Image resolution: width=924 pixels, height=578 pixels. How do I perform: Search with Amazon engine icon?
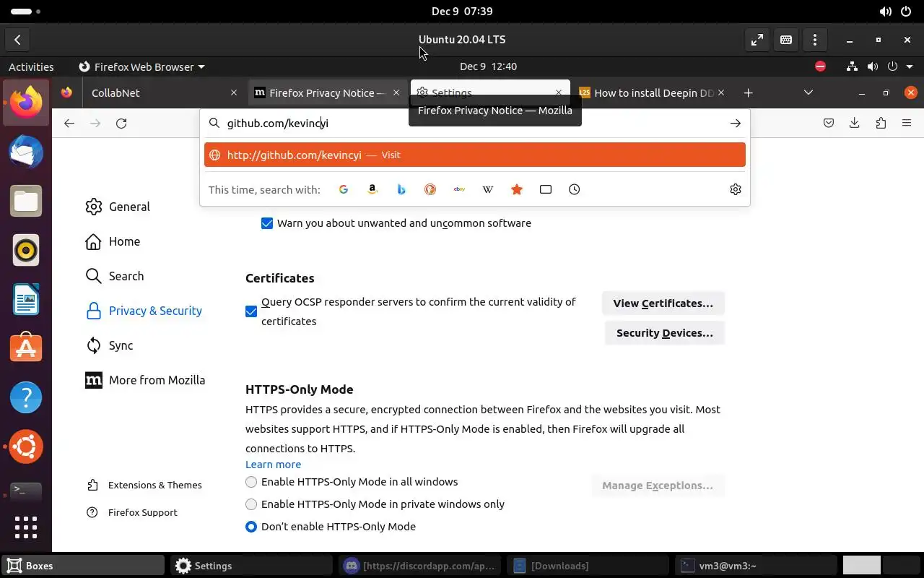pos(372,189)
